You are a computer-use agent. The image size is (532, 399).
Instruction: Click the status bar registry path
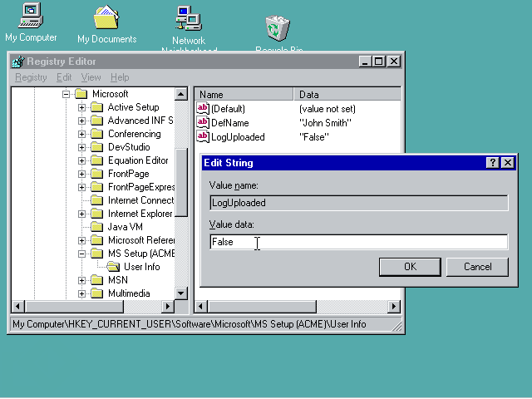pyautogui.click(x=189, y=324)
